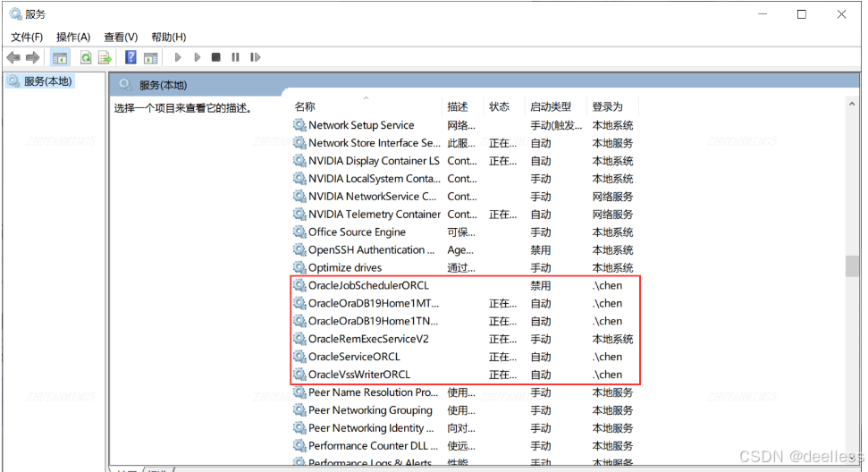Open the 操作(A) menu
The image size is (868, 472).
point(73,37)
